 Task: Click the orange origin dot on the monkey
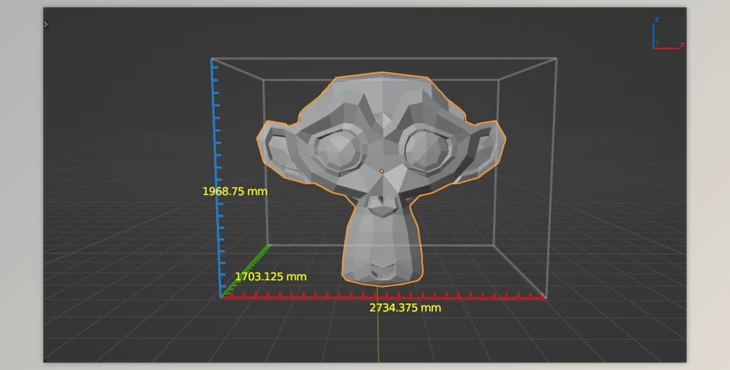[x=382, y=171]
